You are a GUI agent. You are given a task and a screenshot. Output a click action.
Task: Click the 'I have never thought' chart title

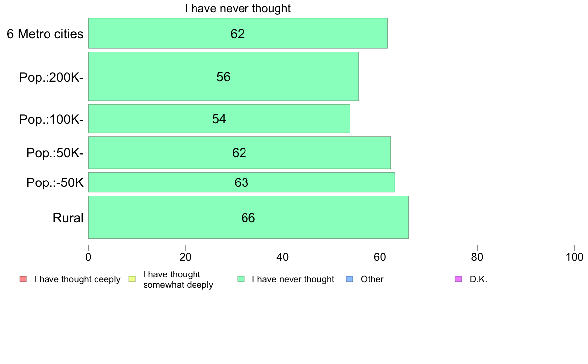[238, 8]
